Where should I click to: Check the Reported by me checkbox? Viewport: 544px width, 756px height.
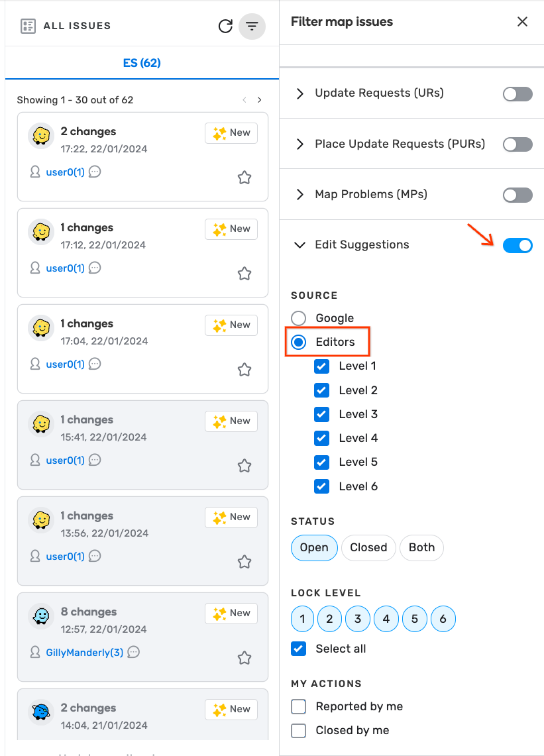click(299, 706)
